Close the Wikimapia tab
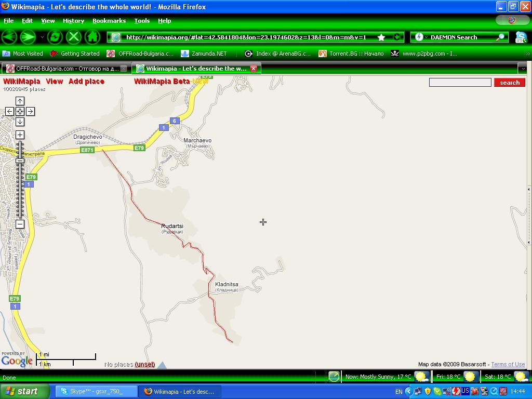 pyautogui.click(x=254, y=69)
